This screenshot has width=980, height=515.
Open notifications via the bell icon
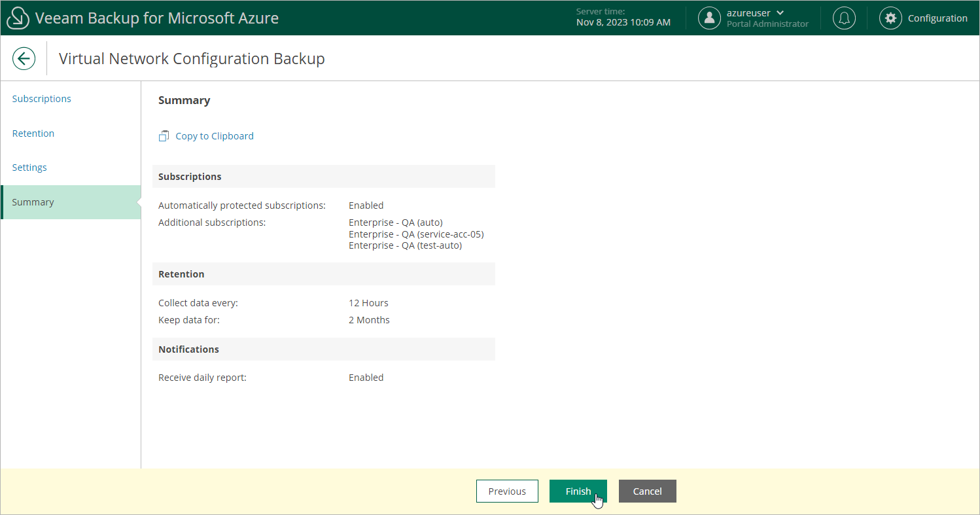(844, 18)
